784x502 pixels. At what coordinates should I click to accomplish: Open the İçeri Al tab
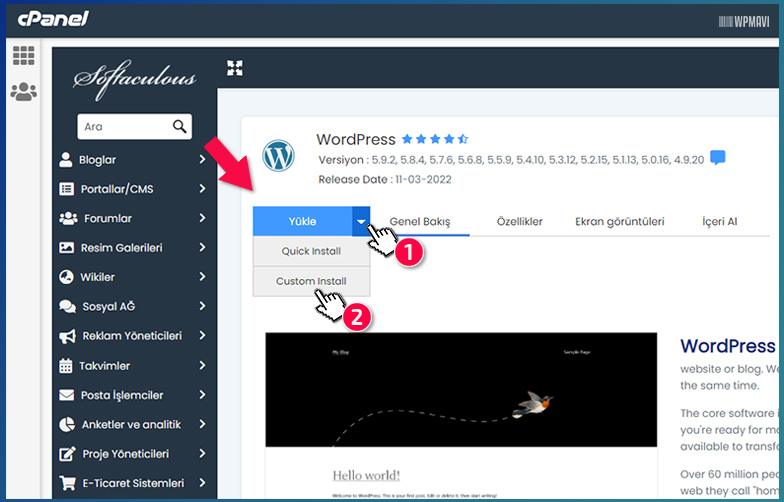click(x=720, y=222)
